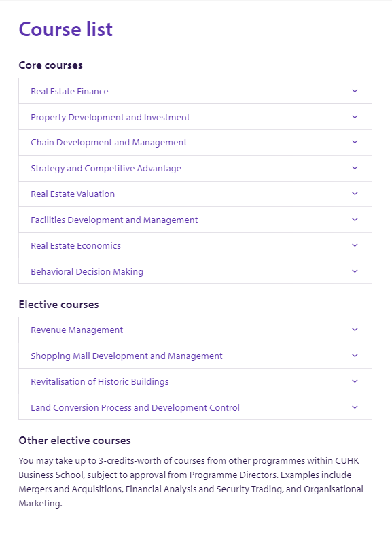Viewport: 392px width, 533px height.
Task: Click the chevron next to Strategy and Competitive Advantage
Action: [355, 168]
